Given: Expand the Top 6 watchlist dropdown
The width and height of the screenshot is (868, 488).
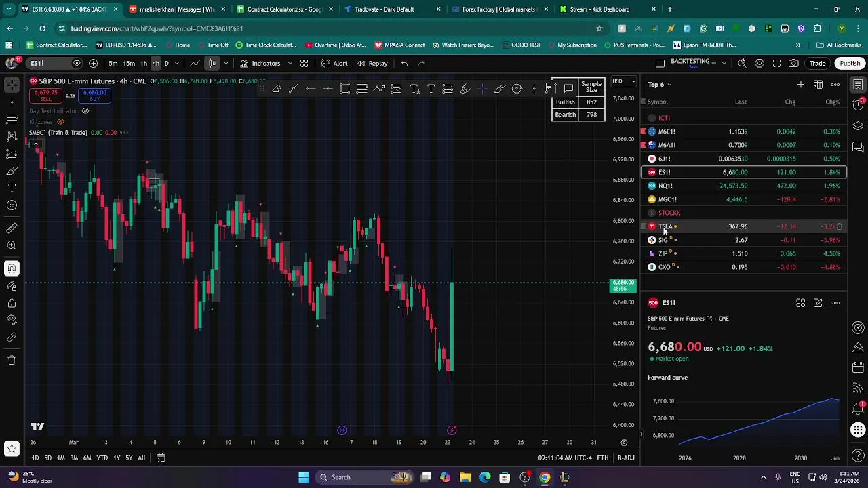Looking at the screenshot, I should tap(660, 85).
